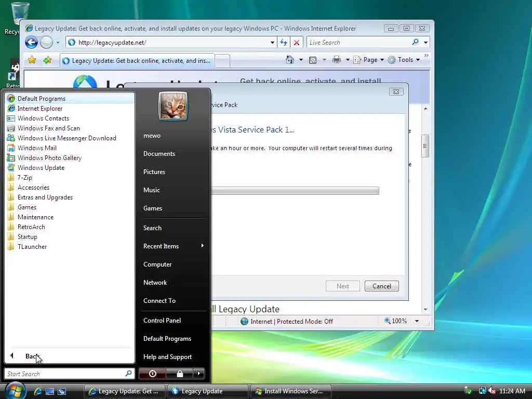Screen dimensions: 532x399
Task: Click the 11:24 AM taskbar clock
Action: [x=512, y=391]
